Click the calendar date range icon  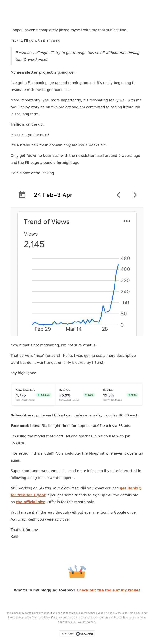click(22, 195)
